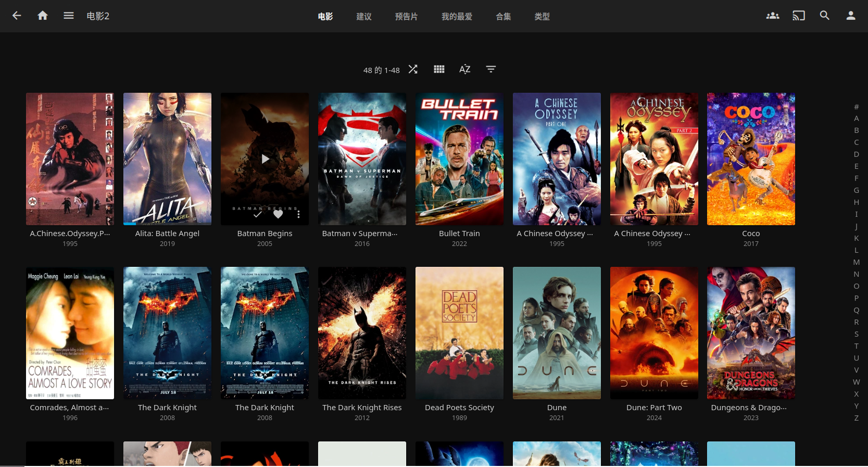The height and width of the screenshot is (467, 868).
Task: Open the search icon
Action: pyautogui.click(x=825, y=16)
